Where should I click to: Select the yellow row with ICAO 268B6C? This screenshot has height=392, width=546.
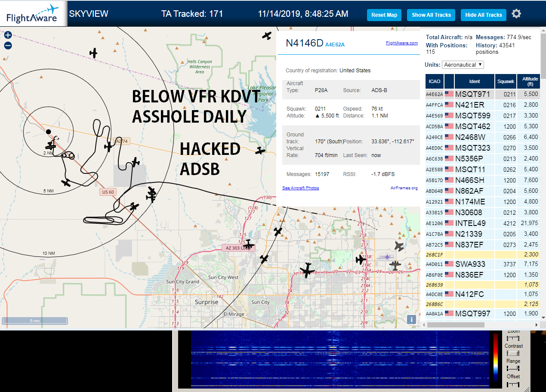[x=483, y=304]
